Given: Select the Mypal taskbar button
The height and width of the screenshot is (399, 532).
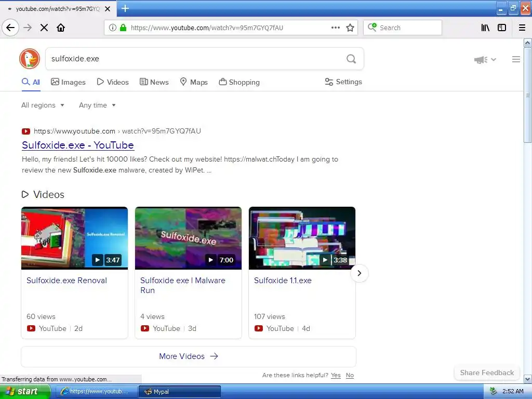Looking at the screenshot, I should click(180, 392).
